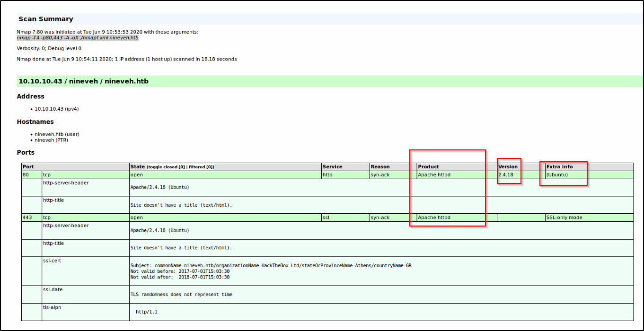Select 'Not valid before: 2017-07-01T15:03:30' line

point(180,271)
